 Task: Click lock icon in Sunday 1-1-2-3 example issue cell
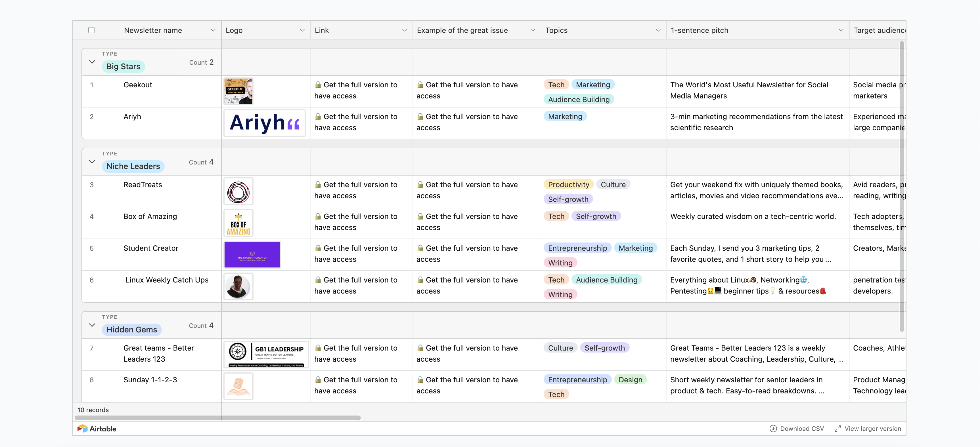pyautogui.click(x=420, y=380)
